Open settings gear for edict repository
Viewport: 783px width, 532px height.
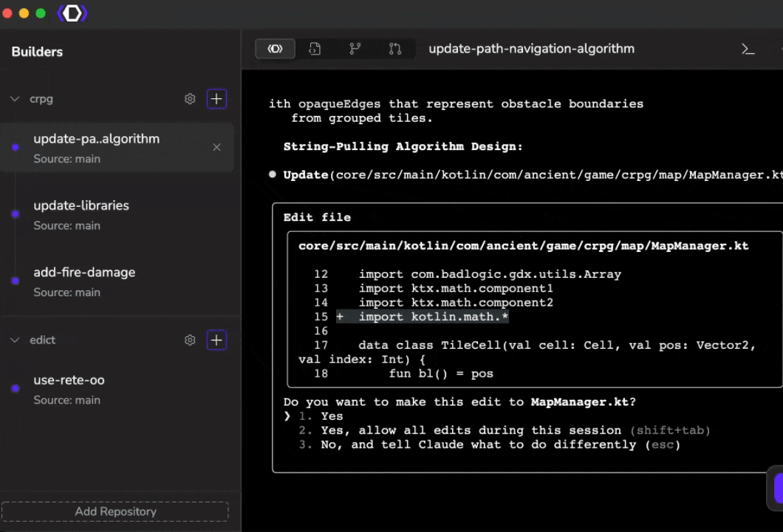coord(190,340)
